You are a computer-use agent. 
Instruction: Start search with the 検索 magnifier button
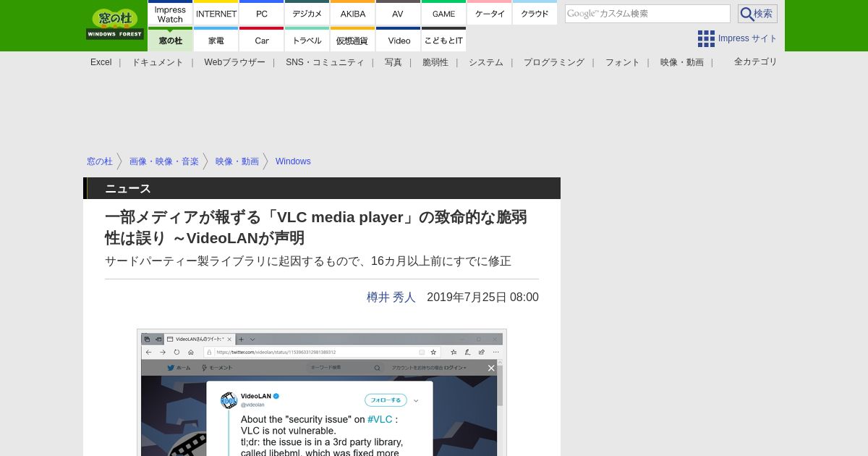pyautogui.click(x=757, y=14)
